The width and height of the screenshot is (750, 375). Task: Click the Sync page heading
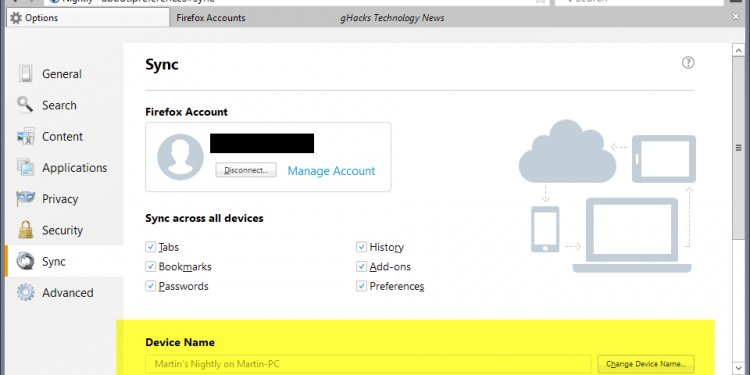(x=162, y=64)
